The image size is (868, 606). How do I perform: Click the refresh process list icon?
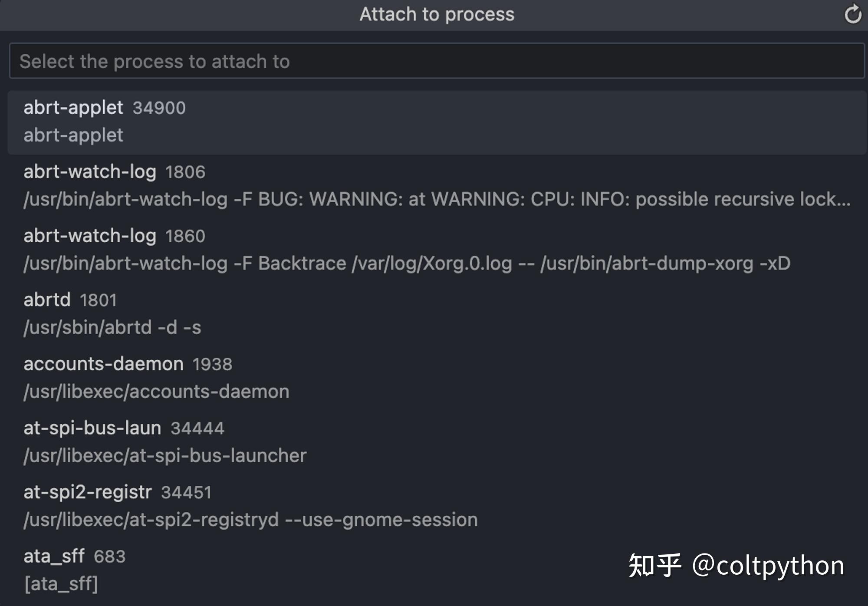click(852, 14)
